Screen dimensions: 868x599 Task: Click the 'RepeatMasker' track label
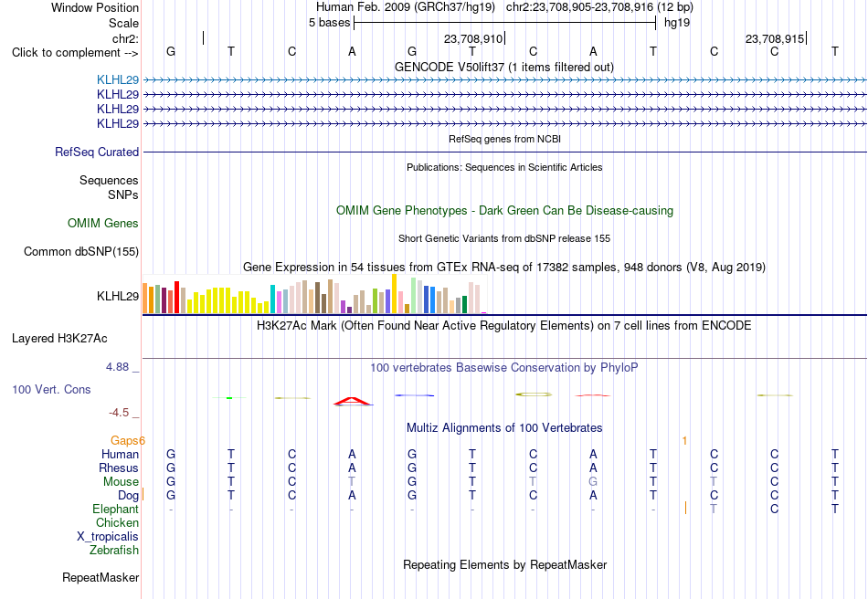click(101, 577)
